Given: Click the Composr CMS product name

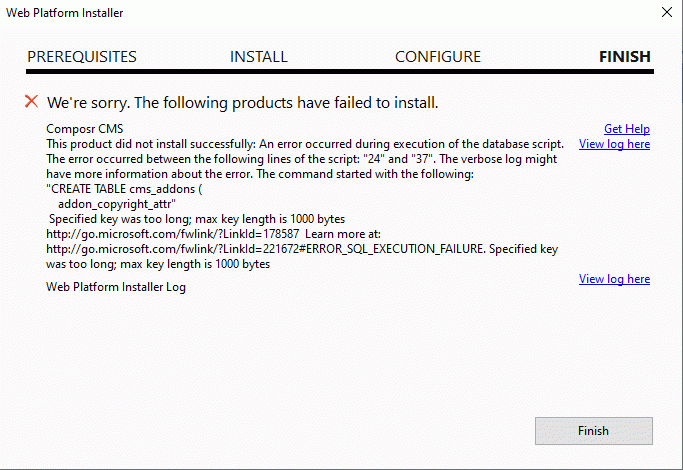Looking at the screenshot, I should click(x=85, y=129).
